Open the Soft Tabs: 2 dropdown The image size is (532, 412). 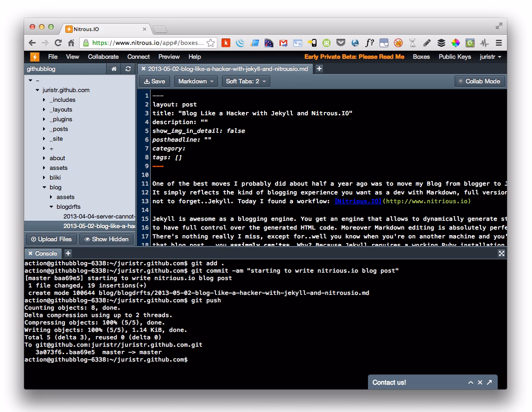click(x=246, y=81)
